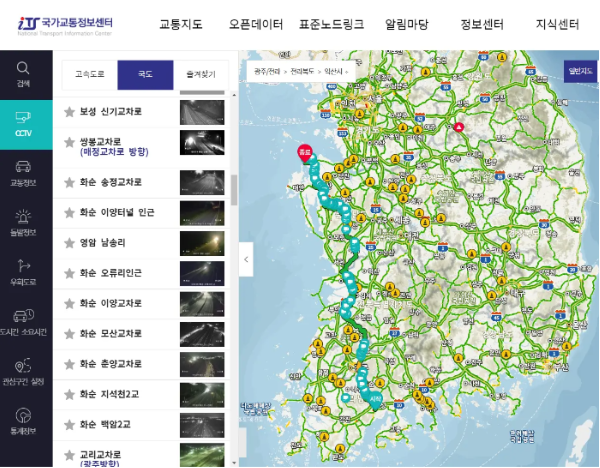
Task: Favorite star for 화순 오류리인근
Action: (69, 273)
